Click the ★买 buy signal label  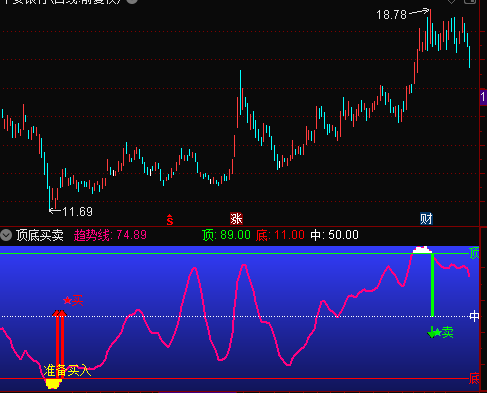tap(73, 301)
